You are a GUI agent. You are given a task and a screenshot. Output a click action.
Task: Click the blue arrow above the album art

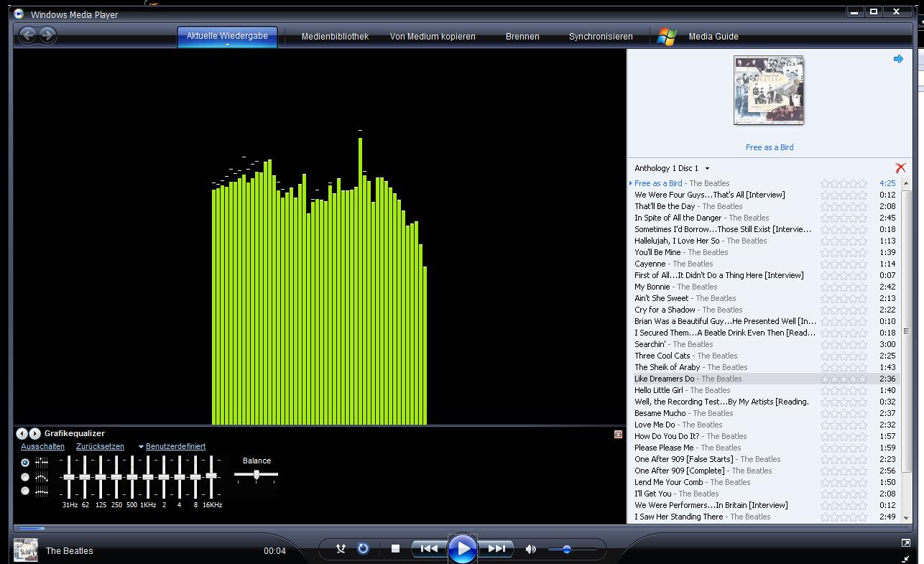pos(898,59)
